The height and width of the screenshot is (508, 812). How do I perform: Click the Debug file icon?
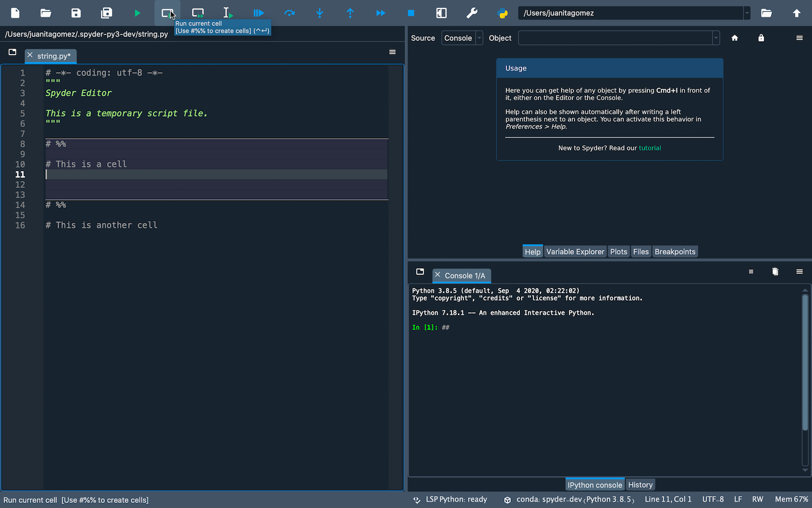pos(259,13)
